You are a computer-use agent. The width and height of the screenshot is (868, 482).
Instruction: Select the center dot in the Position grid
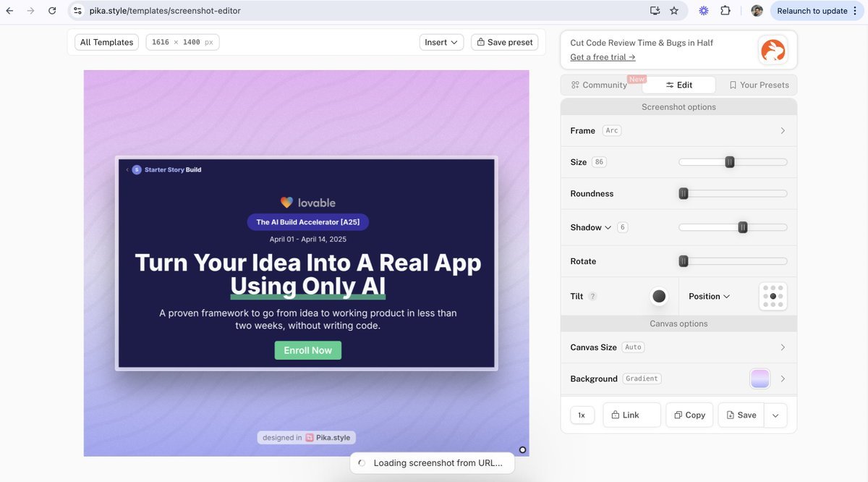pos(773,296)
